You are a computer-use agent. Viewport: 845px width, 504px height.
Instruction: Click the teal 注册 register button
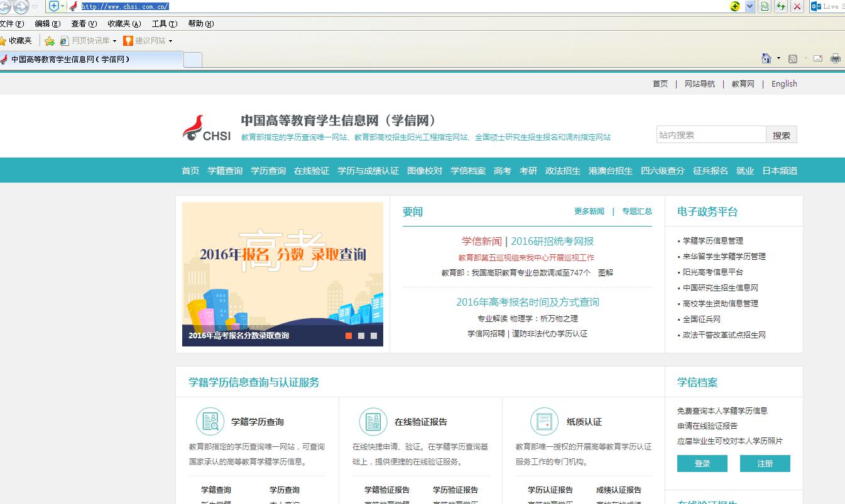(765, 464)
